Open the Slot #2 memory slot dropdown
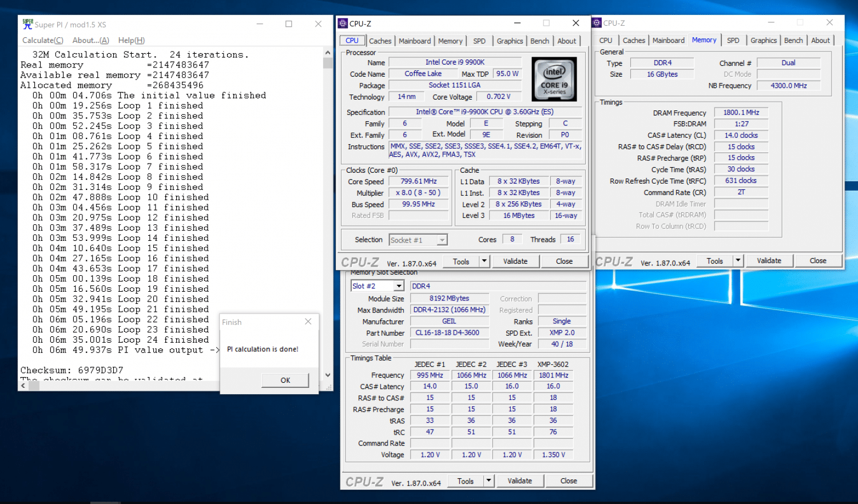Viewport: 858px width, 504px height. point(399,286)
